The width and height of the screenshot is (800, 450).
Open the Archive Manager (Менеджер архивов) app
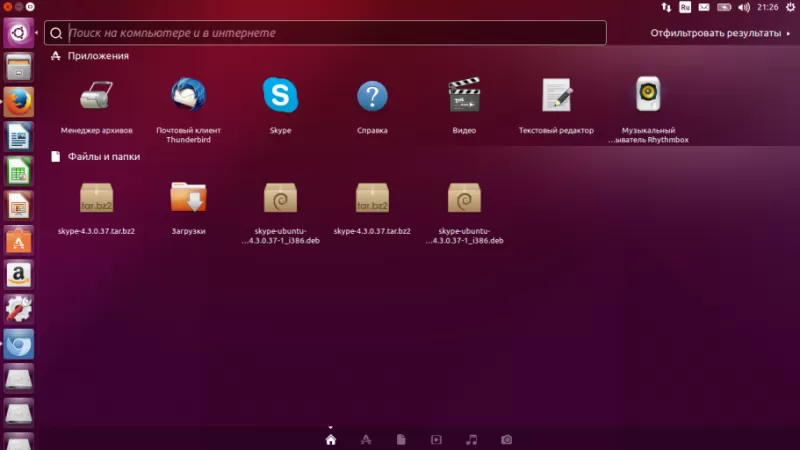point(96,105)
